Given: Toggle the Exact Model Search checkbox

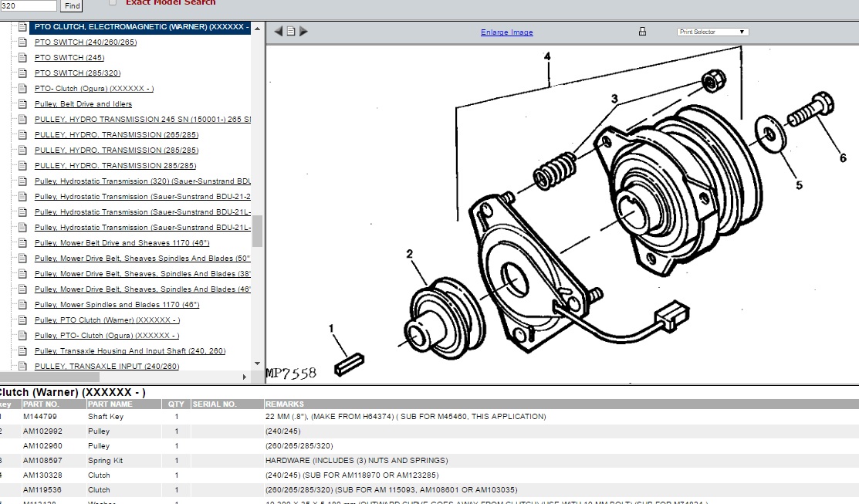Looking at the screenshot, I should [x=113, y=2].
